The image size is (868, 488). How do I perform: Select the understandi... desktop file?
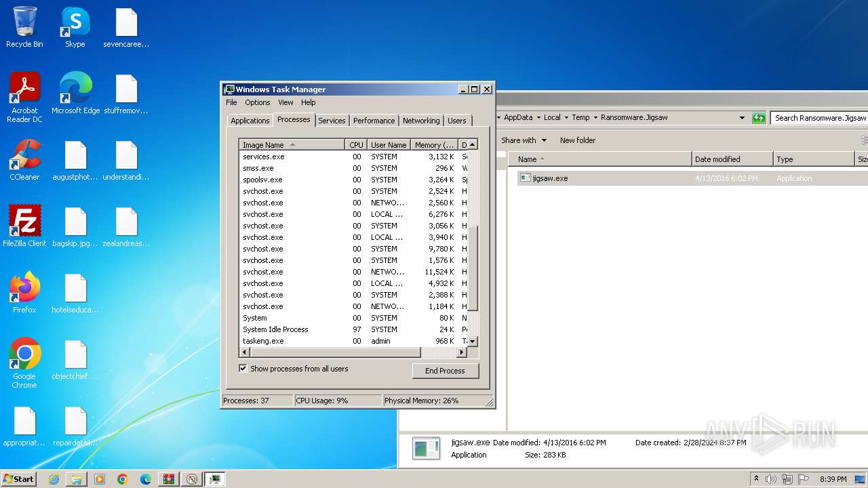click(126, 160)
